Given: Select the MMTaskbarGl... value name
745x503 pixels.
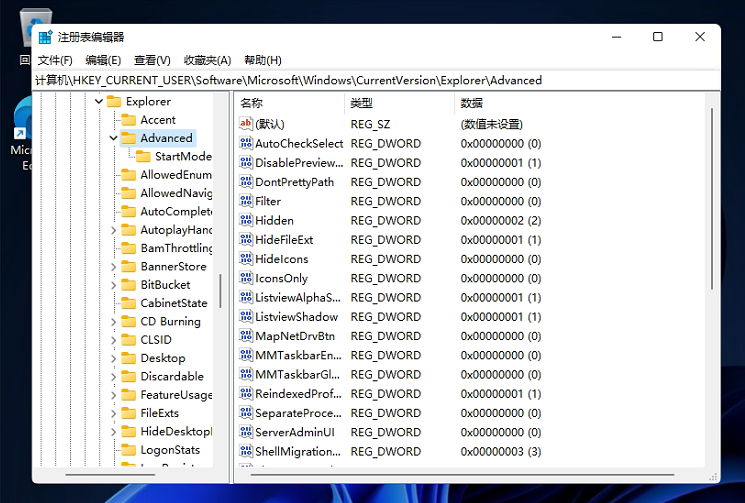Looking at the screenshot, I should point(297,375).
